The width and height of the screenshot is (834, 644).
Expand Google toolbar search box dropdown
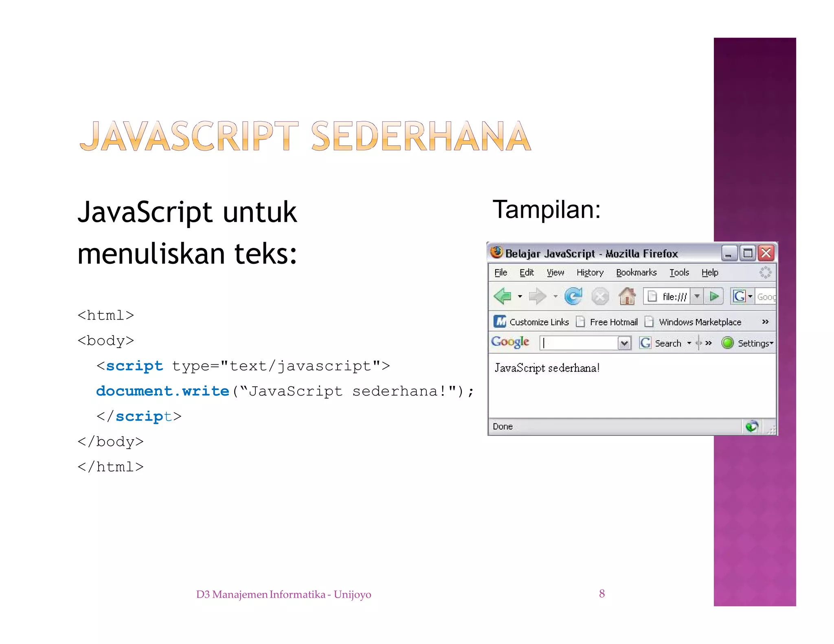[624, 343]
